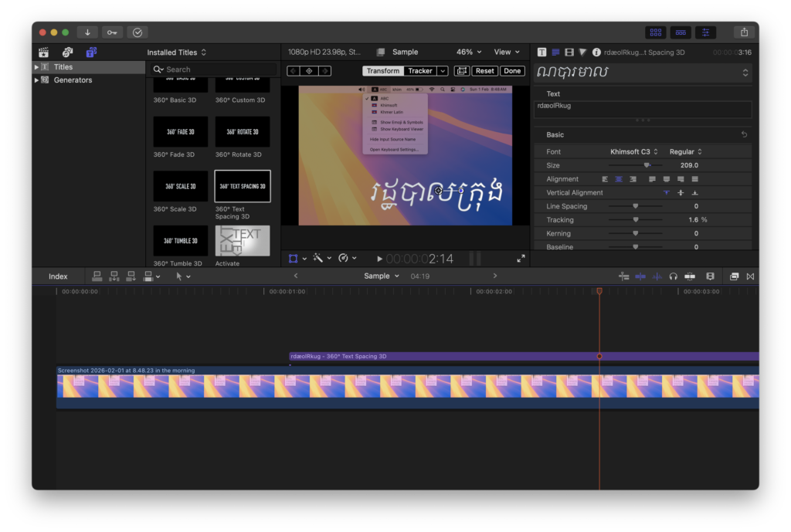Open the Photos and Audio sidebar
This screenshot has width=791, height=532.
tap(67, 53)
